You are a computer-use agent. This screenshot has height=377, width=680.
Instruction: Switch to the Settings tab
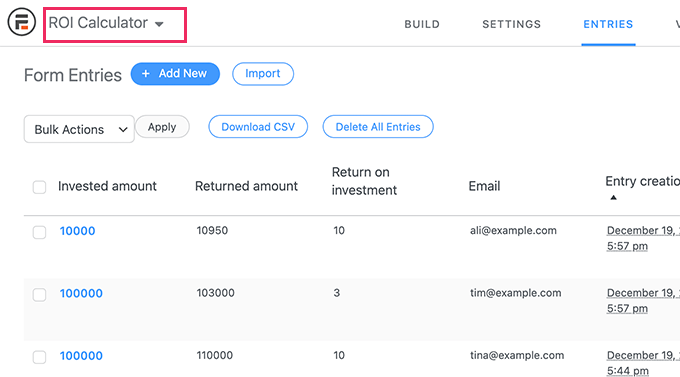[x=512, y=24]
